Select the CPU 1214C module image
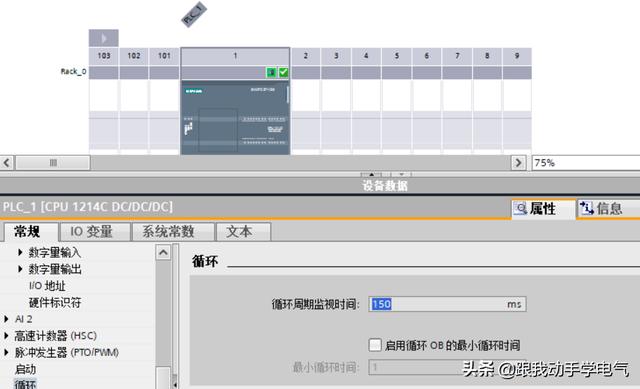 pos(235,118)
